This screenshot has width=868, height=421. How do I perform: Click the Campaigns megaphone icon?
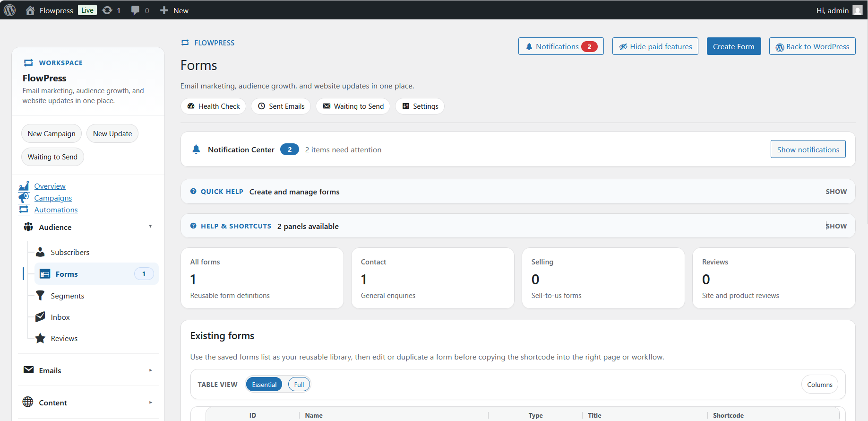coord(24,198)
